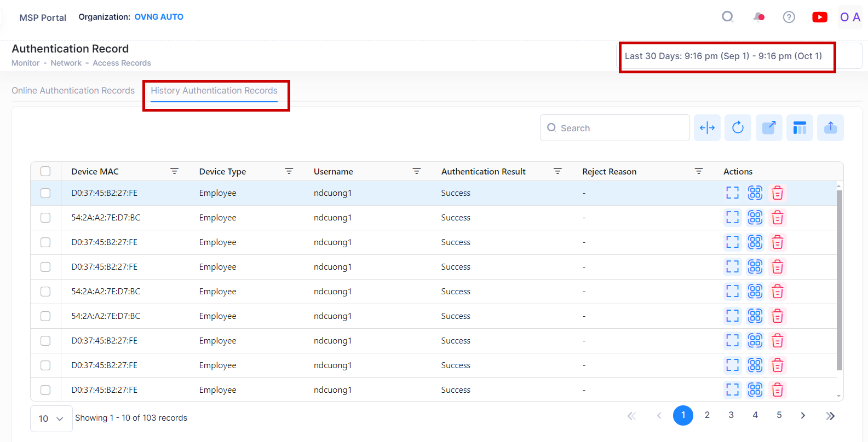
Task: Select the checkbox of the second row
Action: (45, 218)
